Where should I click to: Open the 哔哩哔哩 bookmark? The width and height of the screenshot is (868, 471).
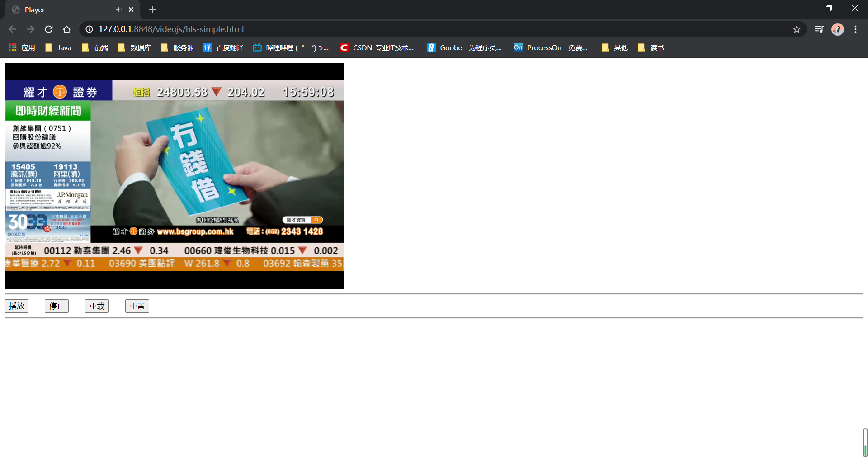291,47
